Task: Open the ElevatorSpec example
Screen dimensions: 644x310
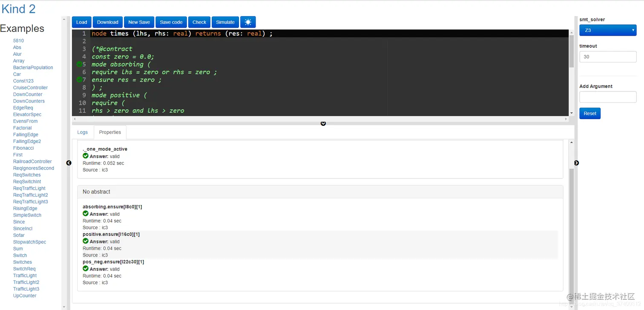Action: [x=27, y=114]
